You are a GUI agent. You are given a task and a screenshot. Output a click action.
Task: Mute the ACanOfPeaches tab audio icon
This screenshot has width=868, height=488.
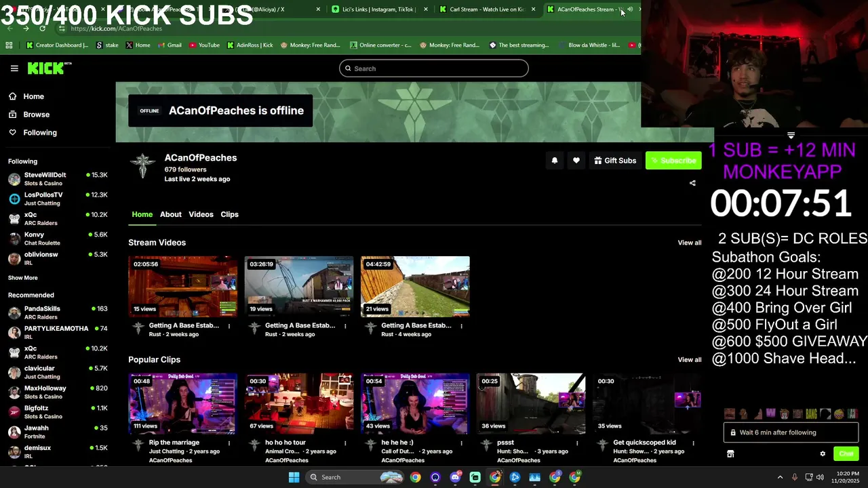click(x=630, y=9)
